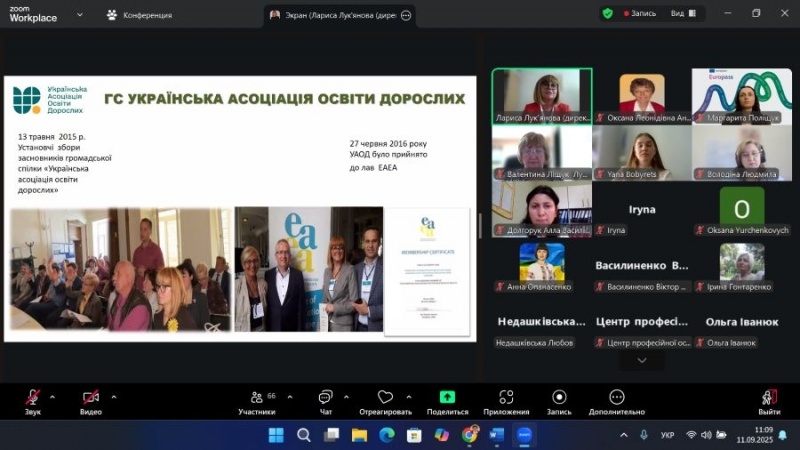Open the Дополнительно more options menu
Image resolution: width=800 pixels, height=450 pixels.
[x=617, y=398]
